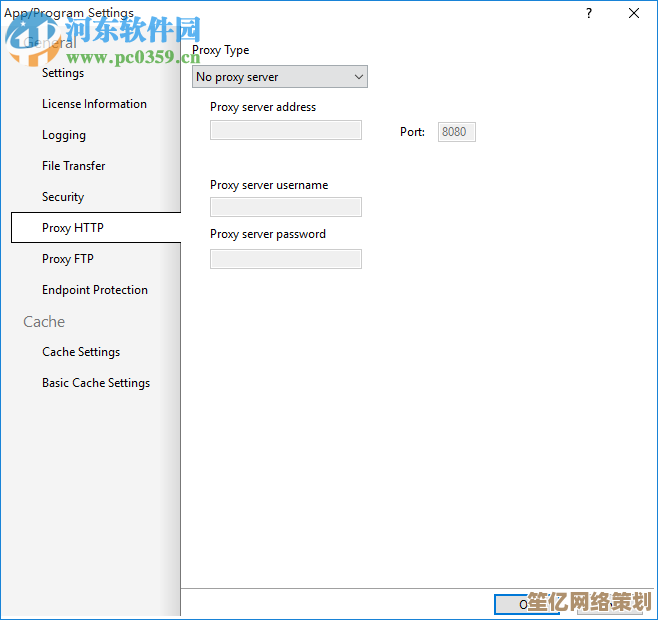Open the Settings page in sidebar
Screen dimensions: 658x620
(x=63, y=73)
